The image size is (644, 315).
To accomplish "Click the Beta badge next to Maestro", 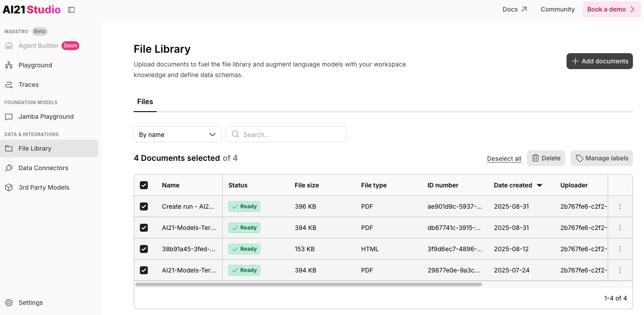I will pyautogui.click(x=40, y=31).
